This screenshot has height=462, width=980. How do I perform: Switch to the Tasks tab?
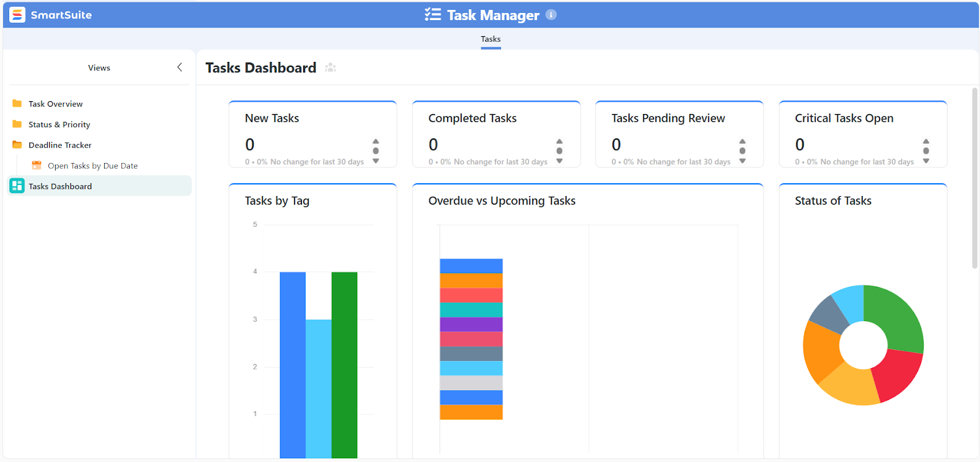pos(491,39)
